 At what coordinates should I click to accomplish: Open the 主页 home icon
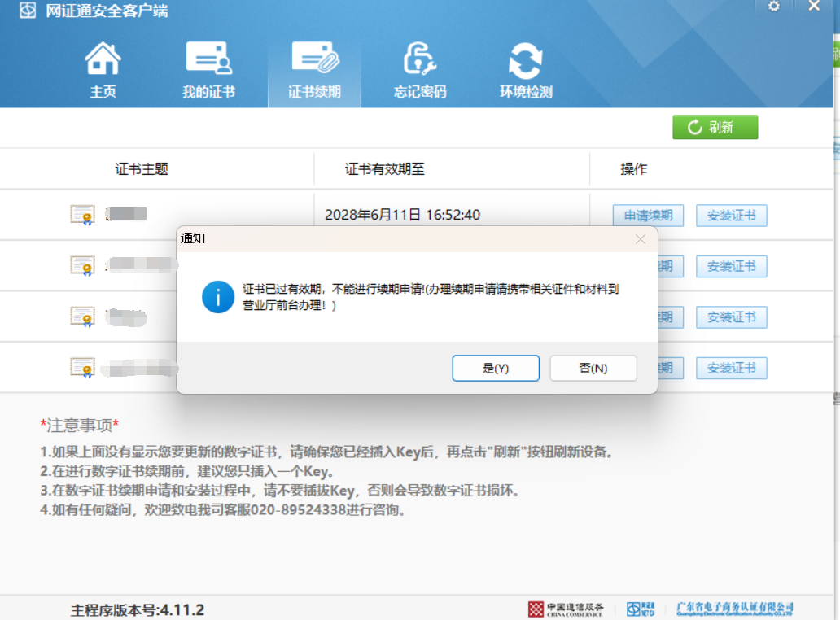point(103,70)
